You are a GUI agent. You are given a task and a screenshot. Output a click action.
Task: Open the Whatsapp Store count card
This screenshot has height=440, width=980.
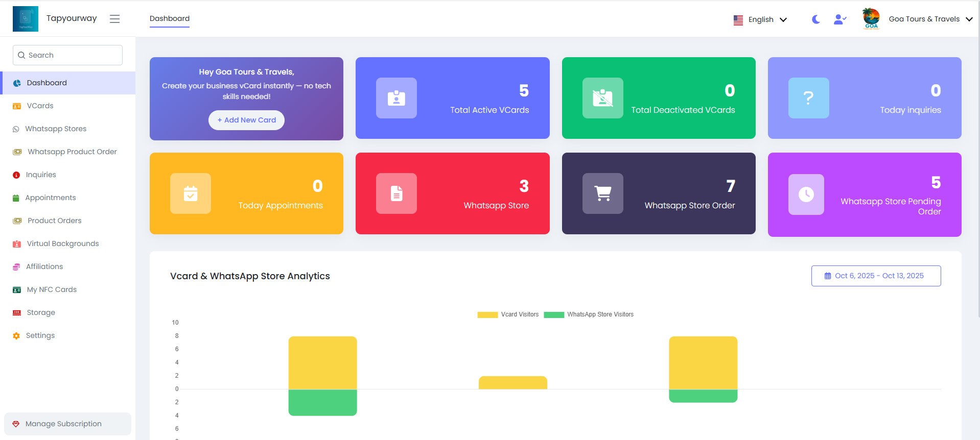coord(453,193)
